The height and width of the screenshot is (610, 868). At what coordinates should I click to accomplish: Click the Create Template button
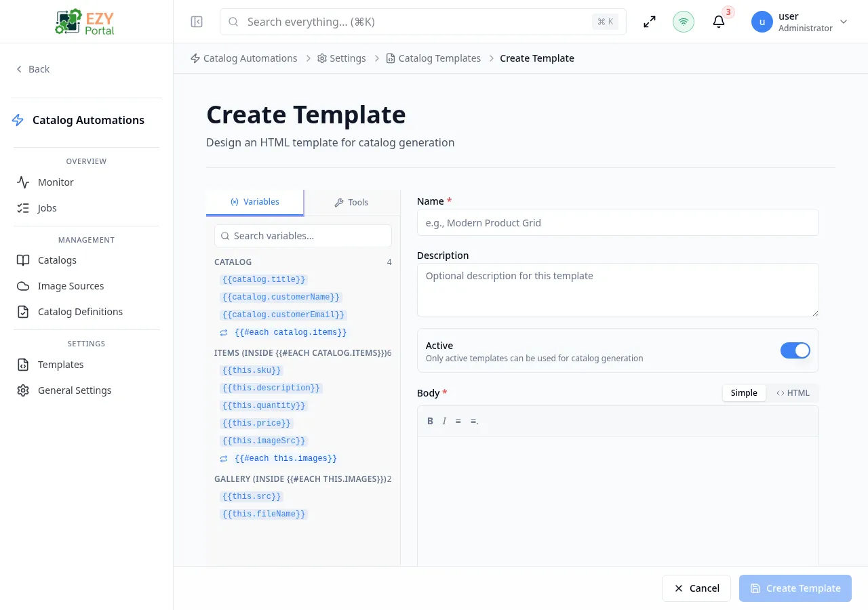tap(795, 588)
